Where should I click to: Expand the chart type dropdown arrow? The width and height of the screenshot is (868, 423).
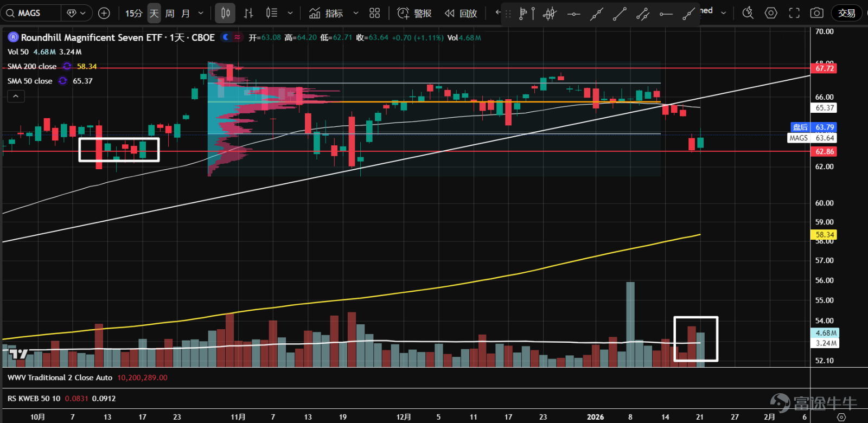[x=290, y=13]
